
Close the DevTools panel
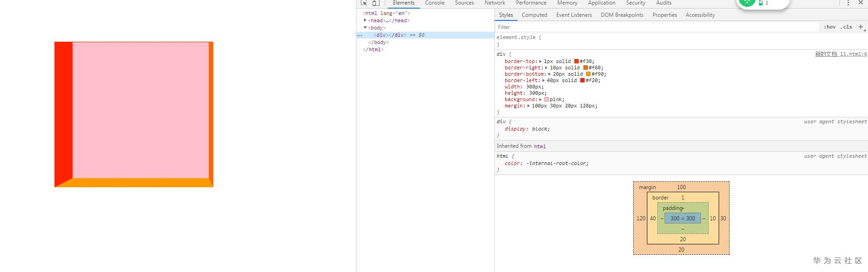tap(860, 3)
